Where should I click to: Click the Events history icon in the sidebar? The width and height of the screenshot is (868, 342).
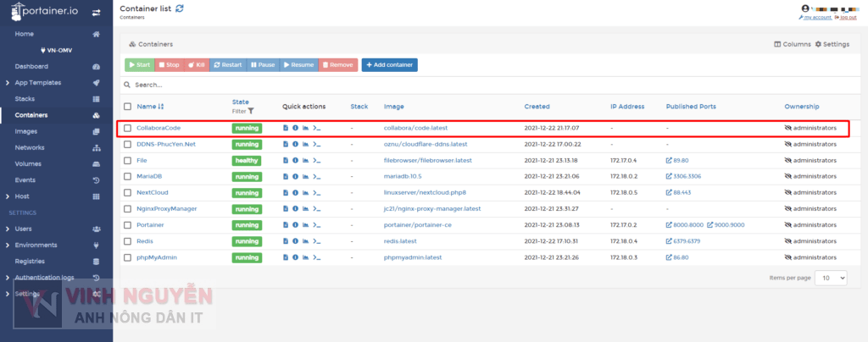[97, 180]
